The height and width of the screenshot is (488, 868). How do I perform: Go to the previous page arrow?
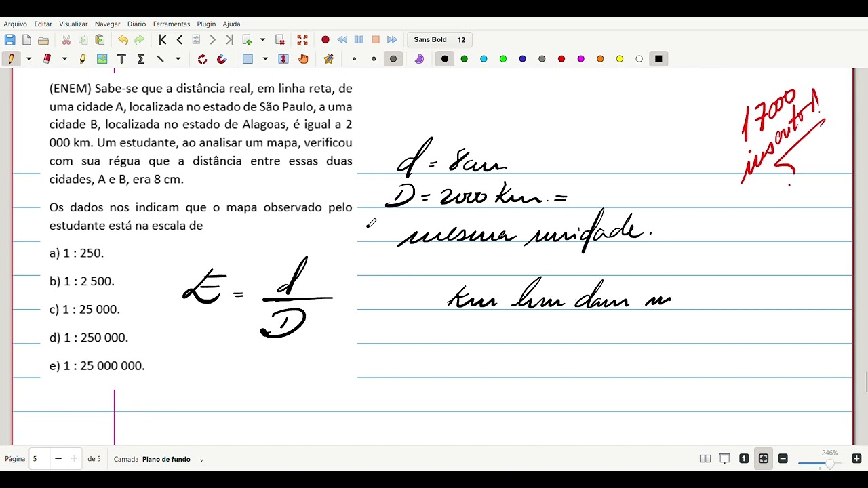180,40
